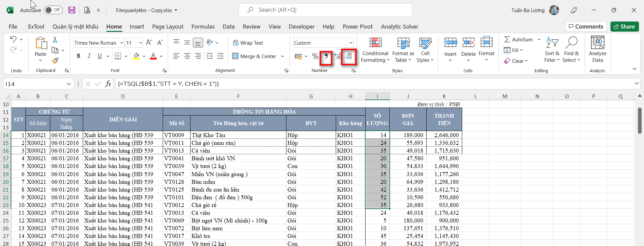Select the Format Painter brush

pyautogui.click(x=55, y=60)
